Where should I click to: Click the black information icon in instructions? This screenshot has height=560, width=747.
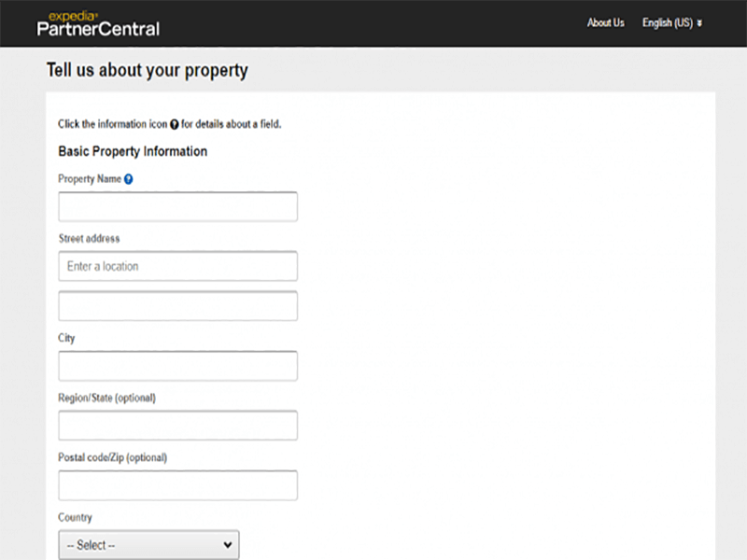click(175, 124)
